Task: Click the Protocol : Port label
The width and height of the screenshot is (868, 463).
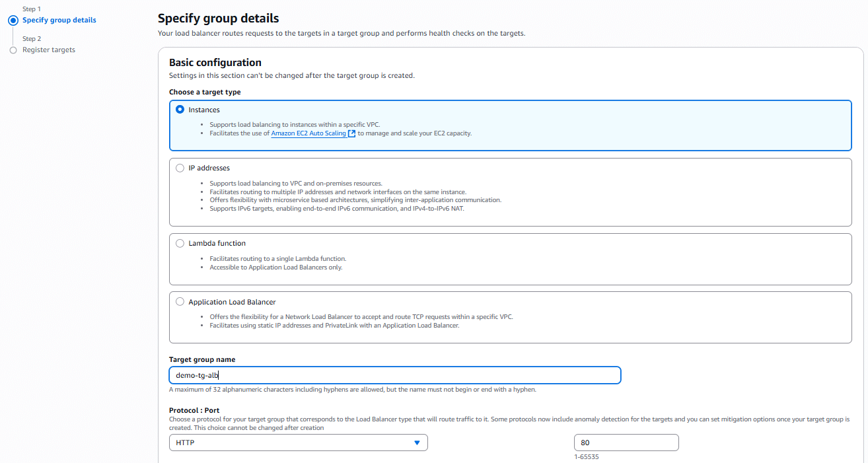Action: [x=194, y=410]
